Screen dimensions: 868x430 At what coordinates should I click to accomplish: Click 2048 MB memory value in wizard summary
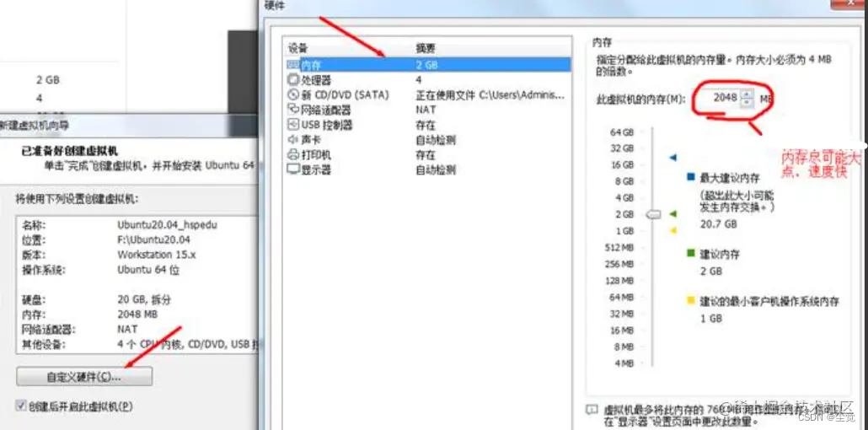(x=137, y=314)
